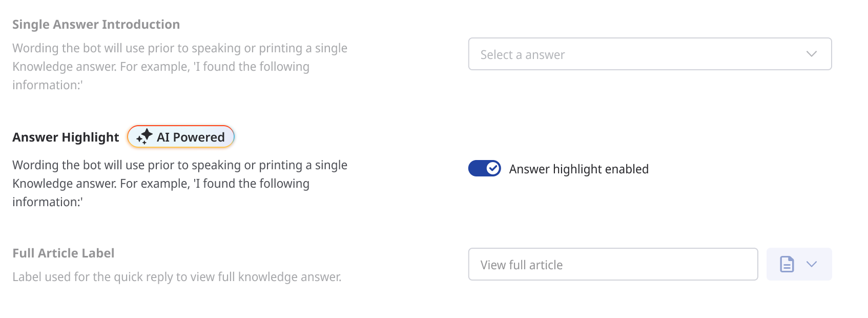Disable the Answer highlight toggle
Image resolution: width=868 pixels, height=318 pixels.
(484, 168)
